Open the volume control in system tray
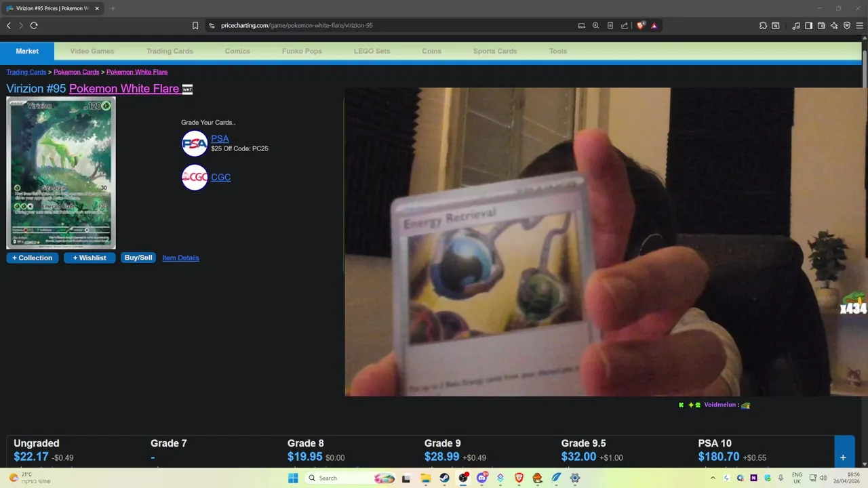The width and height of the screenshot is (868, 488). coord(823,478)
